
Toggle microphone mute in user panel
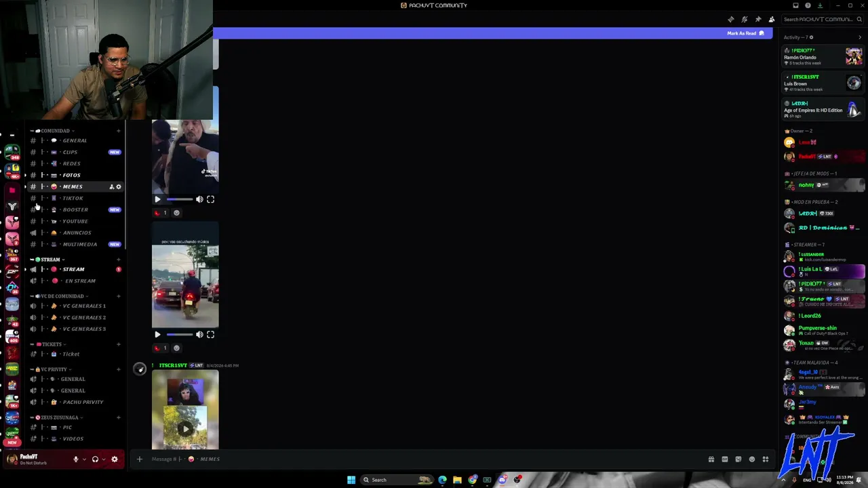point(76,459)
